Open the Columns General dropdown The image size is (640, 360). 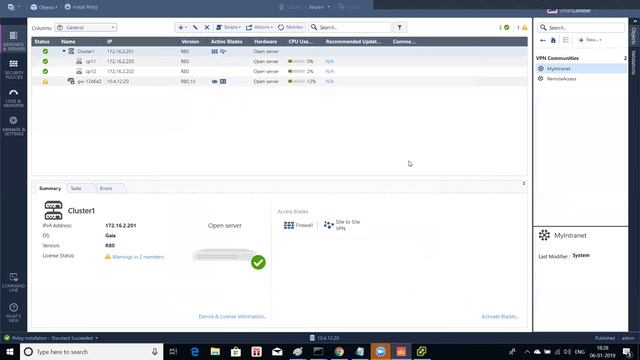(x=86, y=27)
